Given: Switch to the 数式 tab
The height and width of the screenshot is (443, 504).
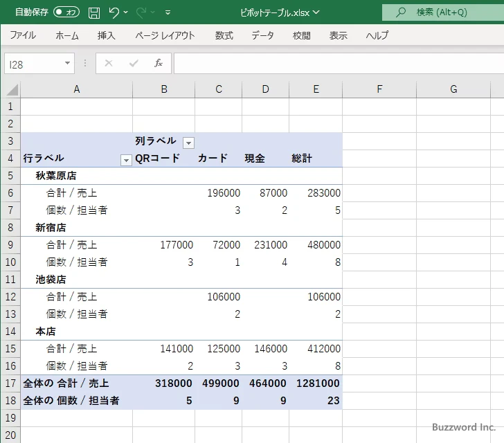Looking at the screenshot, I should [224, 35].
